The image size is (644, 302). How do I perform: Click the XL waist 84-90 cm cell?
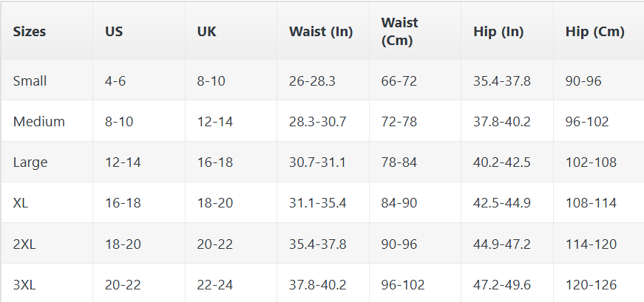[x=400, y=202]
